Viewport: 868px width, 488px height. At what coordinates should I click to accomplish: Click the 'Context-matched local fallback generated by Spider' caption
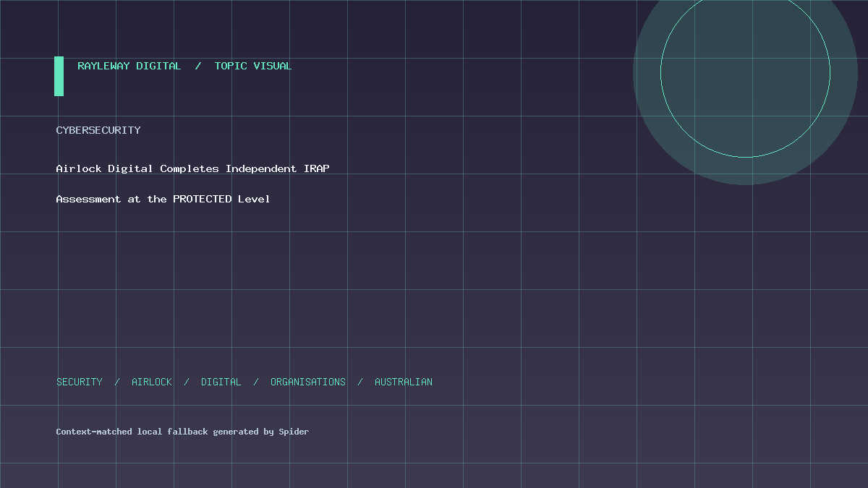(x=182, y=432)
